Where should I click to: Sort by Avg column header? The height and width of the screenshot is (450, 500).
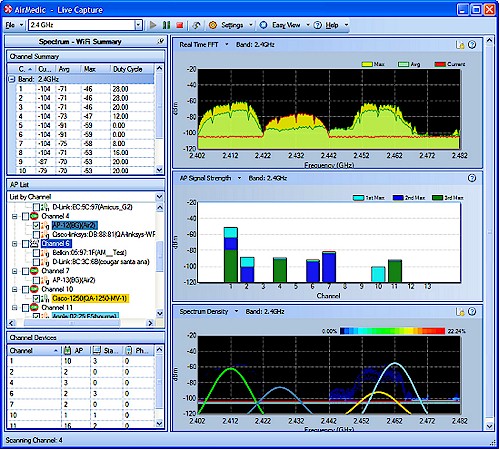(x=68, y=69)
